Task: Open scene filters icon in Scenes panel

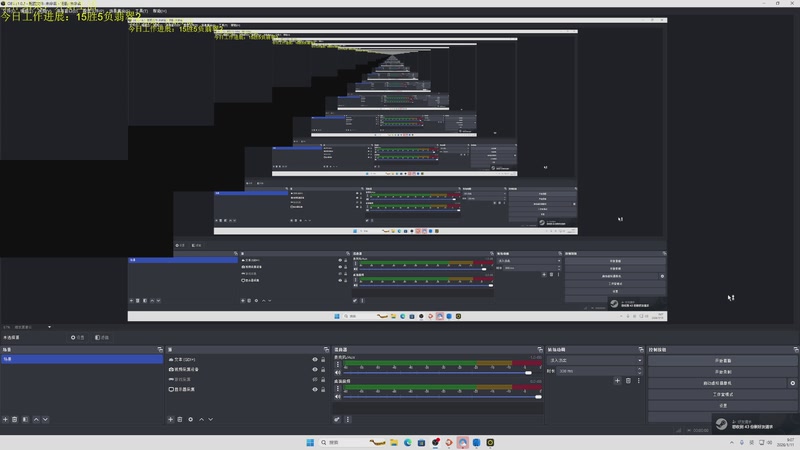Action: click(x=25, y=419)
